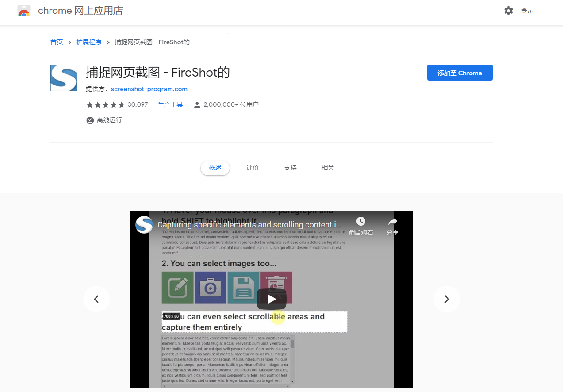563x392 pixels.
Task: Click the five-star rating icons
Action: tap(105, 105)
